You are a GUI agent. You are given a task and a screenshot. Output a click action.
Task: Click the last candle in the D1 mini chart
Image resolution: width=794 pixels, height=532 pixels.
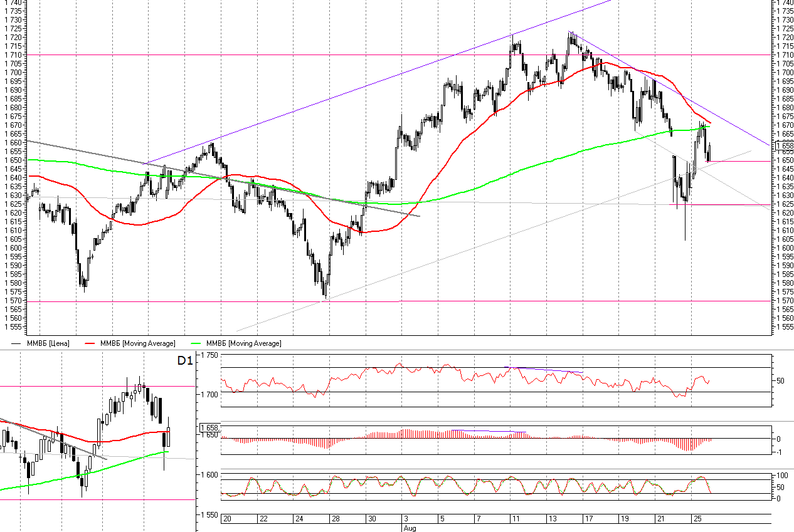click(167, 436)
